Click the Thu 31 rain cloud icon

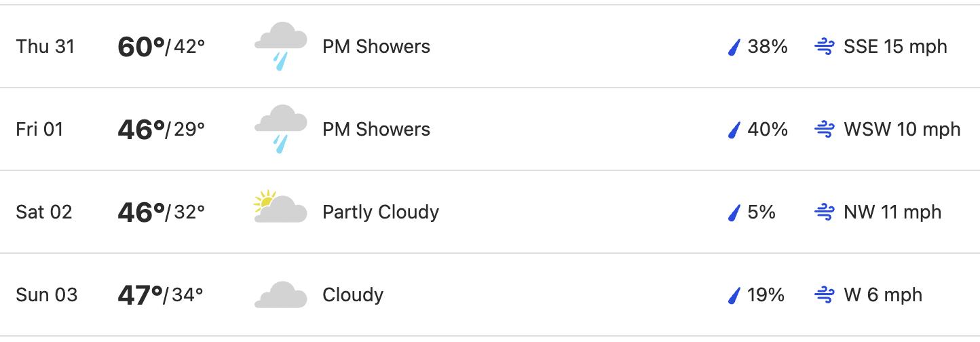click(x=281, y=47)
